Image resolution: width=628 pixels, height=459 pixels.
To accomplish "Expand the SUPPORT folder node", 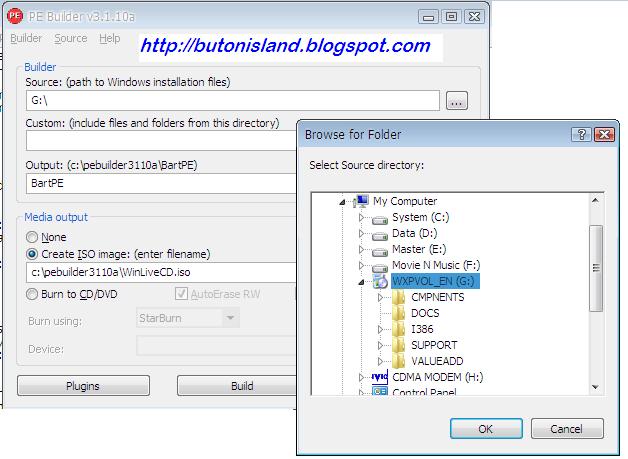I will pyautogui.click(x=380, y=345).
